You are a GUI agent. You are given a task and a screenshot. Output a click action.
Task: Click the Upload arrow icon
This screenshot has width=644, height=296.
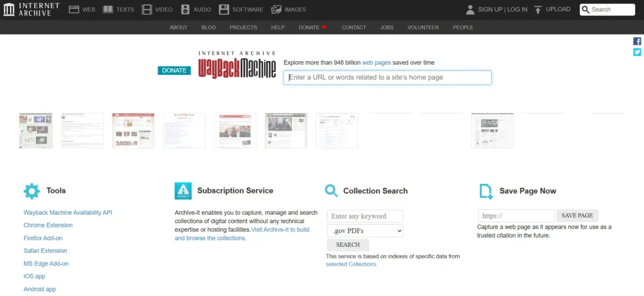tap(538, 9)
